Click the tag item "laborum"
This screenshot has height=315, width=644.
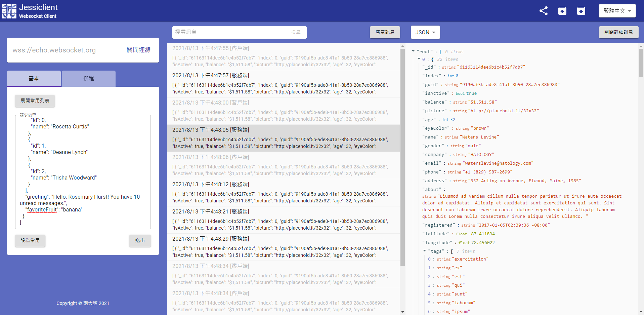click(464, 303)
